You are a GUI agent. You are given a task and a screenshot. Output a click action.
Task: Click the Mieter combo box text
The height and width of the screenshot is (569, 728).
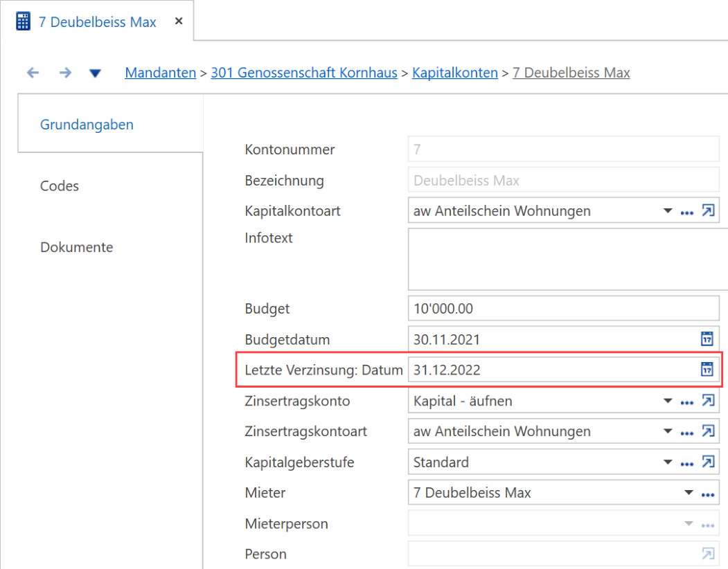[472, 492]
